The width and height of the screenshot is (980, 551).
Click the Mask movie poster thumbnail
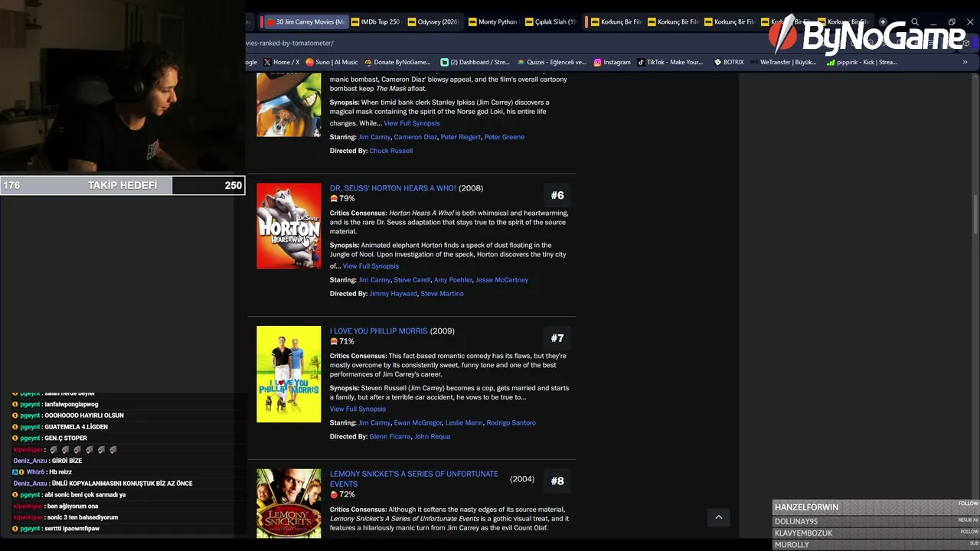tap(289, 106)
